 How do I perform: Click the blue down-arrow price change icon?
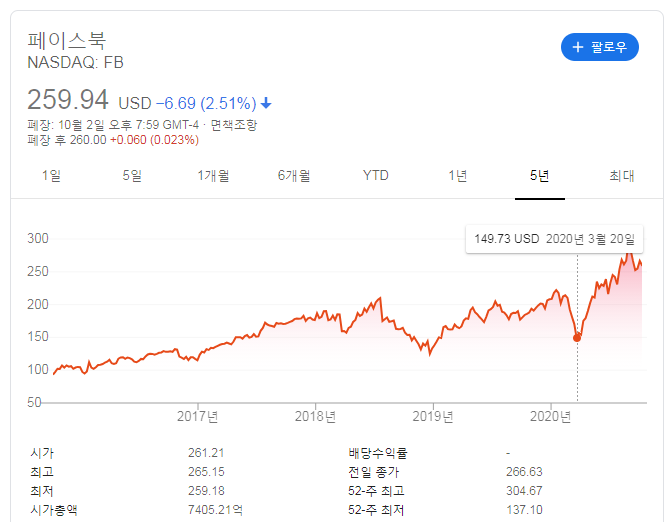click(266, 103)
